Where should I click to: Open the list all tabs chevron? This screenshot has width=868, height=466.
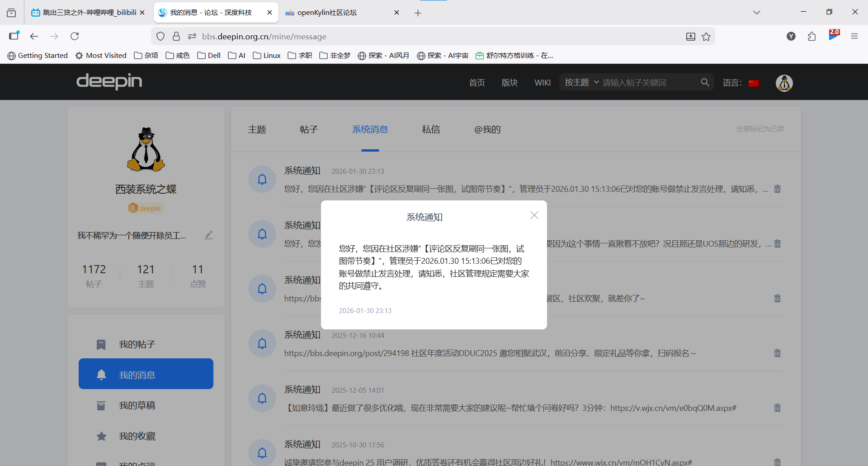[x=756, y=13]
